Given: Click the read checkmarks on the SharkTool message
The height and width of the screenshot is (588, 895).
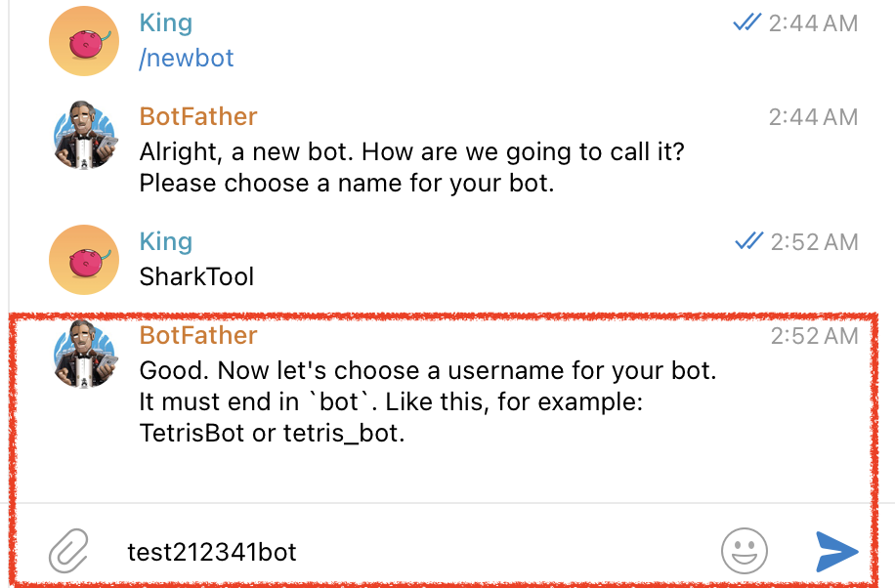Looking at the screenshot, I should 748,241.
